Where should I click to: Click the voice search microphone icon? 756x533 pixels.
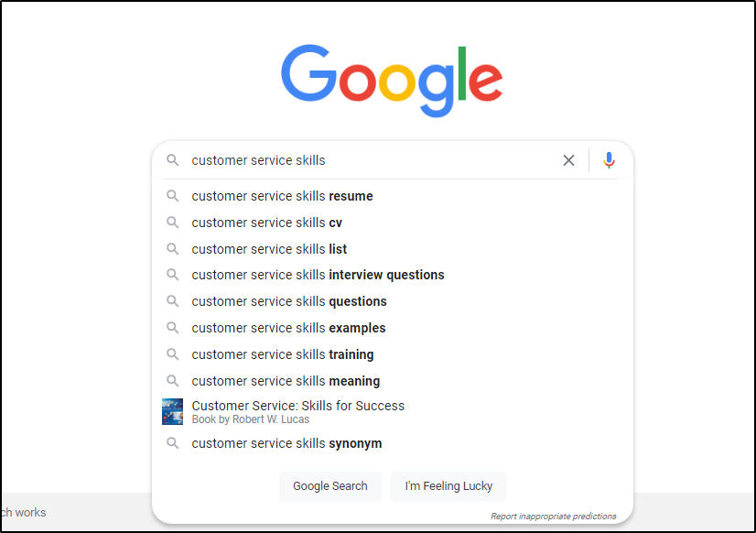pos(609,160)
